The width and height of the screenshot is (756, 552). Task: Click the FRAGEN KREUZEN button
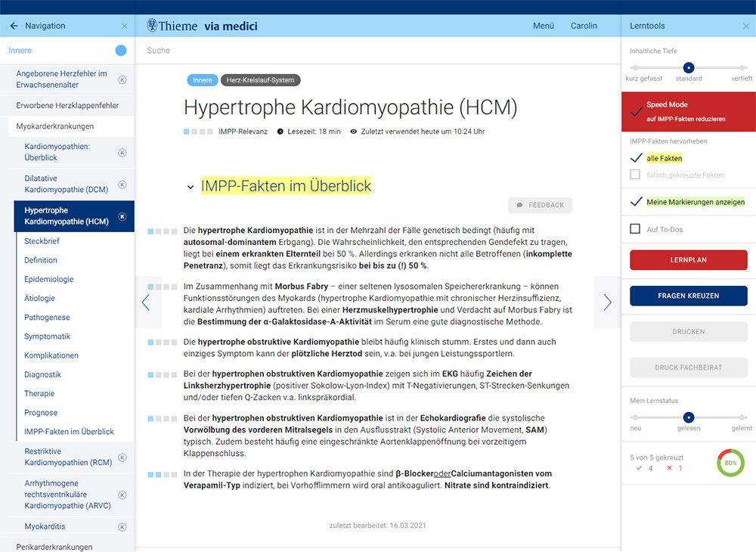coord(689,296)
